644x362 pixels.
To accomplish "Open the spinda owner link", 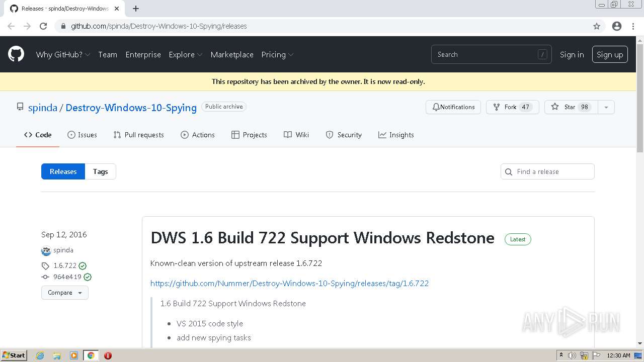I will click(43, 108).
